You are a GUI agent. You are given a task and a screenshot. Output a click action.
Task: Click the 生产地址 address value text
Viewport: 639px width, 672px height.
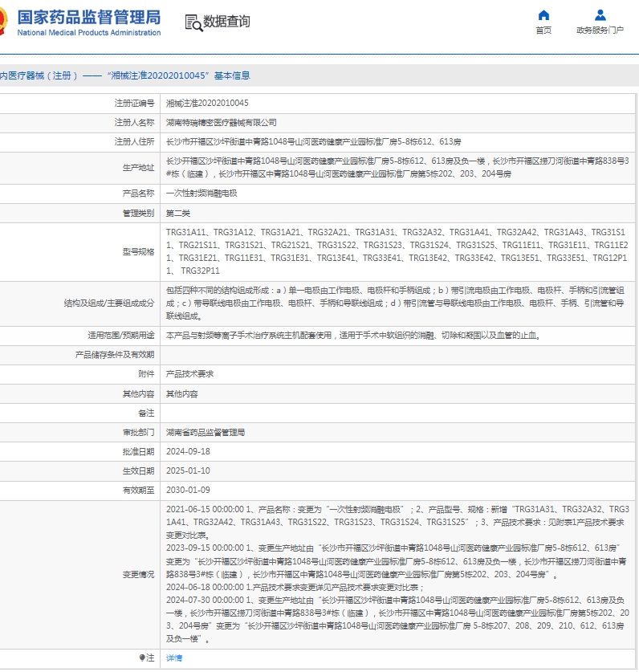coord(397,168)
